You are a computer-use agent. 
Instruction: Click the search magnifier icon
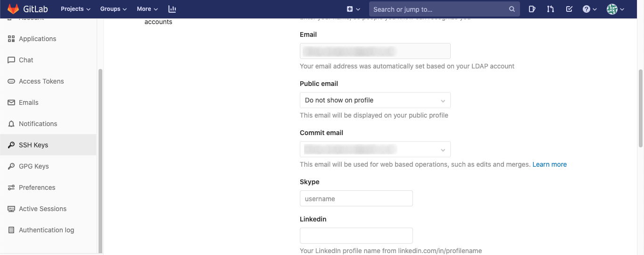(512, 9)
